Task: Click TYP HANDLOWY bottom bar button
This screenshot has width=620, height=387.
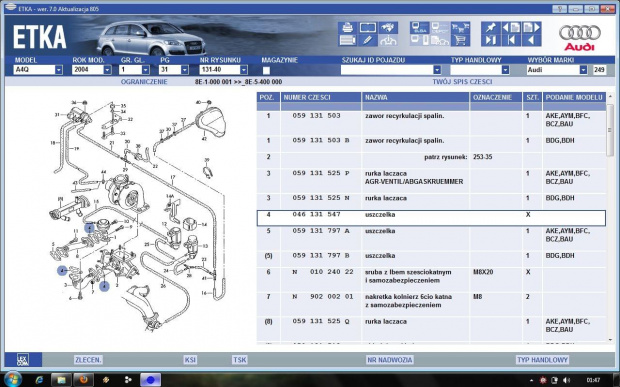Action: [542, 360]
